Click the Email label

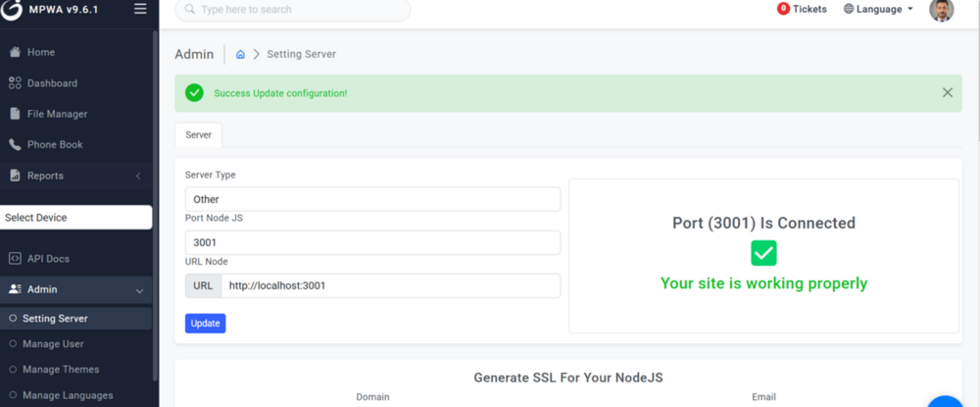(763, 397)
